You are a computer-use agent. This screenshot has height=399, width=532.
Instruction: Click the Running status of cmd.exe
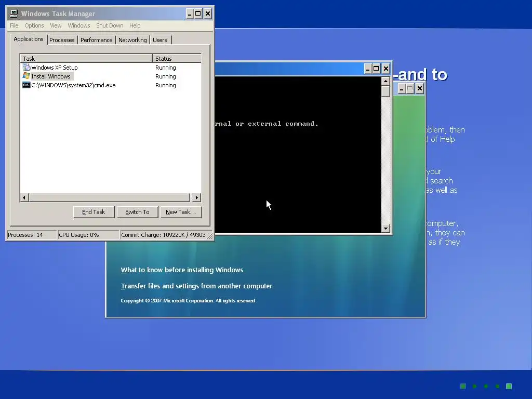[166, 85]
